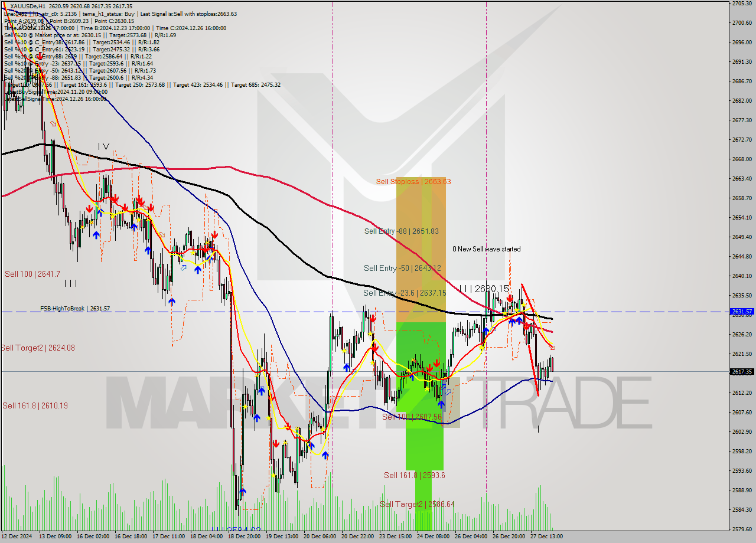Click the '27 Dec 13:00' time axis label

[546, 537]
